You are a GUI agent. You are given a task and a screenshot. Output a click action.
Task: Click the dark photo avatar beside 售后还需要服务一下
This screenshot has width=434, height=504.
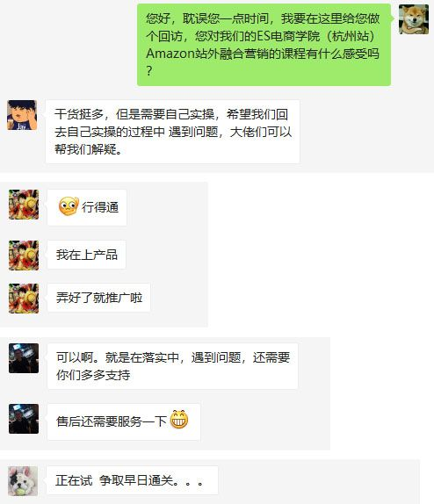point(24,419)
